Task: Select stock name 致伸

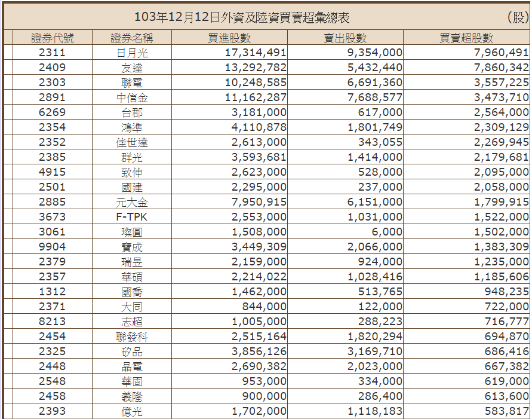Action: point(132,173)
